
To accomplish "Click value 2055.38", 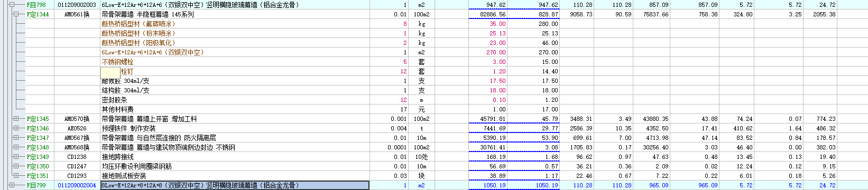I will [825, 14].
